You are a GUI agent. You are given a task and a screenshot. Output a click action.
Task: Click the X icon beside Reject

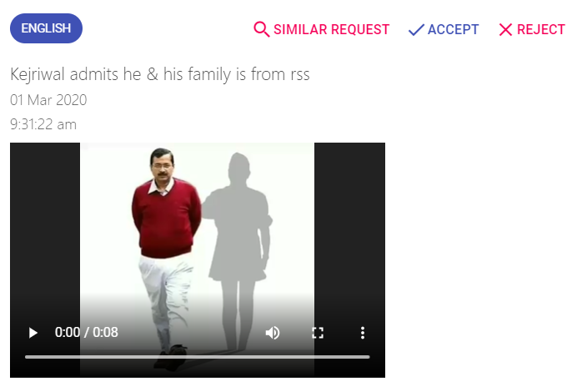point(505,30)
